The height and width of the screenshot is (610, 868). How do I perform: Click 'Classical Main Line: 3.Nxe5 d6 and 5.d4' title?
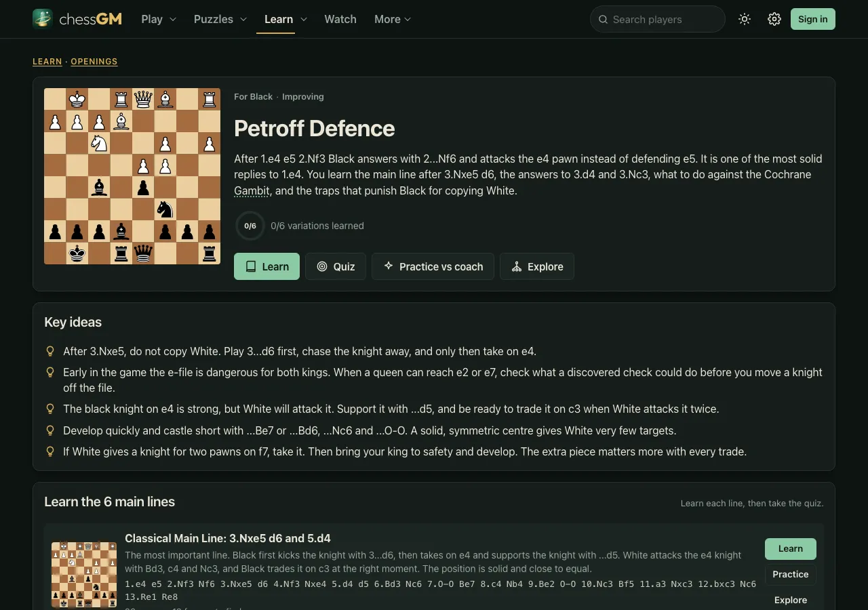[228, 539]
